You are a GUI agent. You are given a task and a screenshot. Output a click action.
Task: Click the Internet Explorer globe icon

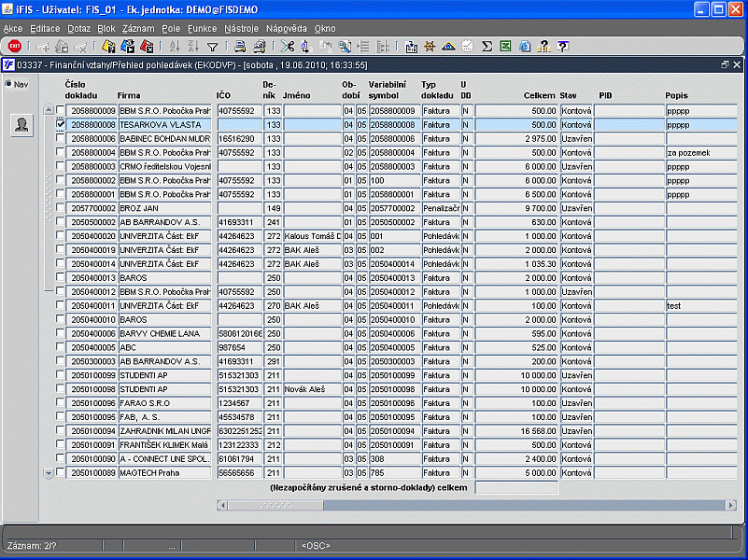click(524, 47)
